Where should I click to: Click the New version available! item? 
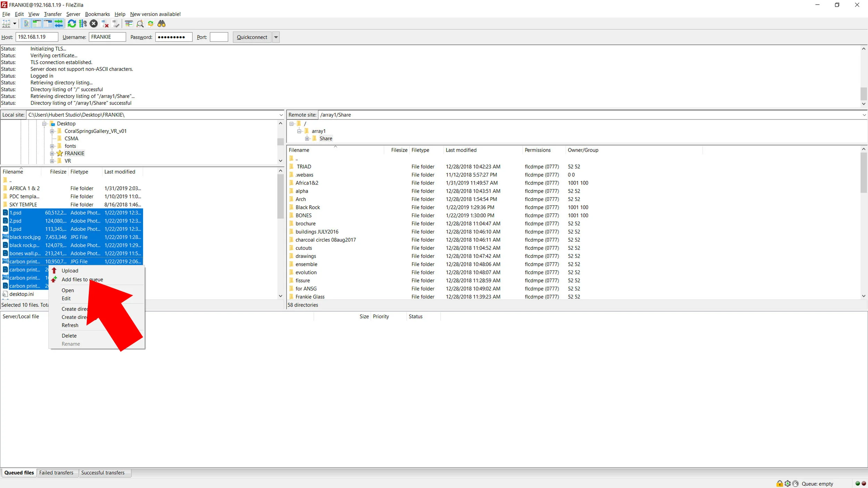point(155,14)
